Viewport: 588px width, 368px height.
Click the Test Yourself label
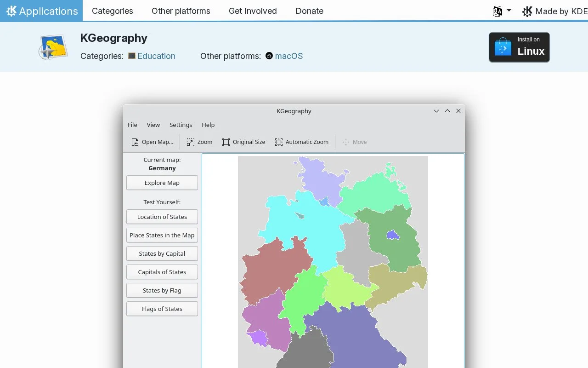click(x=162, y=202)
